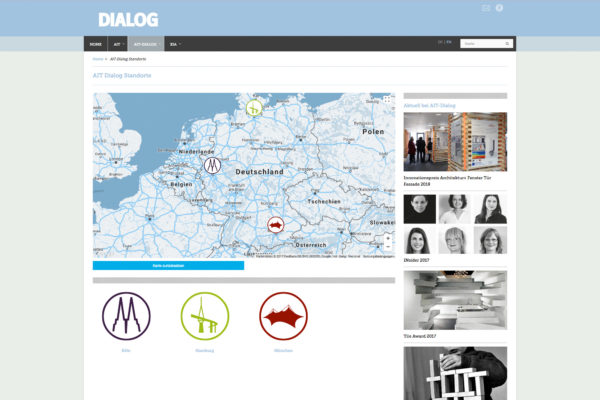Open the six portraits collage thumbnail
The width and height of the screenshot is (600, 400).
click(x=455, y=224)
